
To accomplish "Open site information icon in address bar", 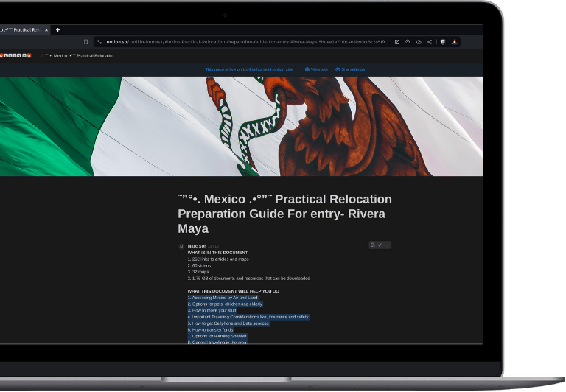I will click(x=99, y=42).
